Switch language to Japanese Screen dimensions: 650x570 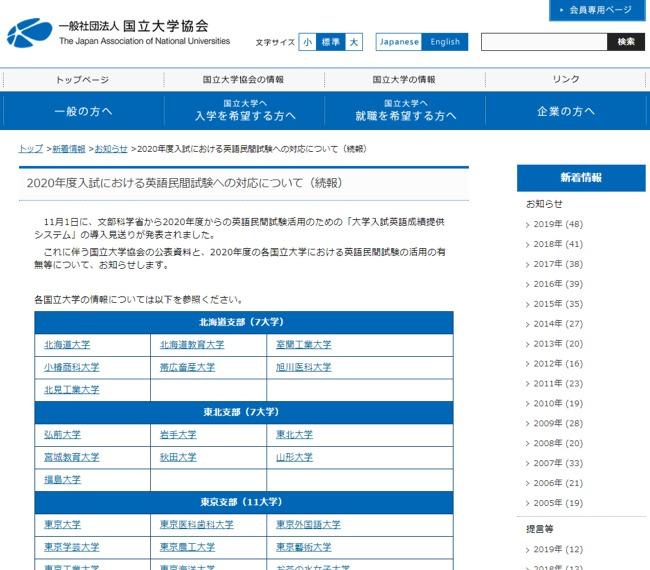pyautogui.click(x=399, y=42)
